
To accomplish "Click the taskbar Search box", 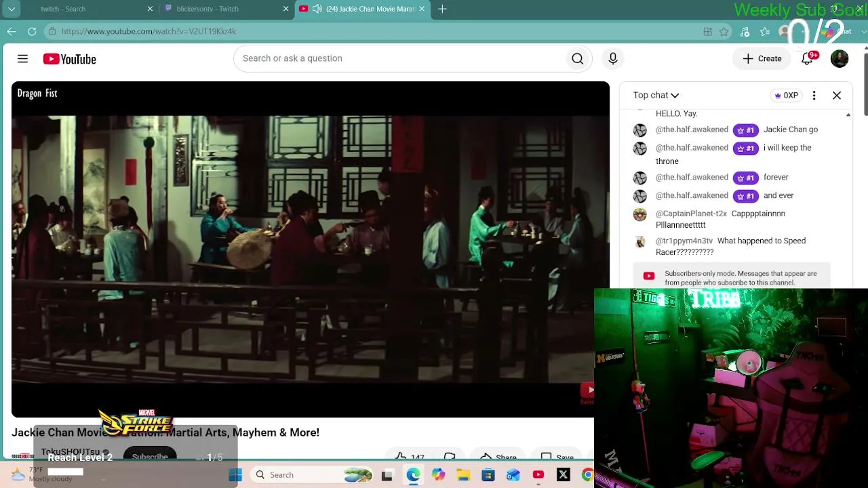I will coord(313,475).
